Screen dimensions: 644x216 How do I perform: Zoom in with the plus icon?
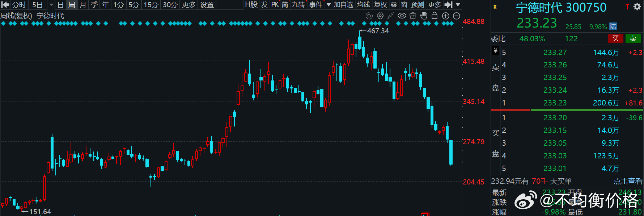point(446,16)
